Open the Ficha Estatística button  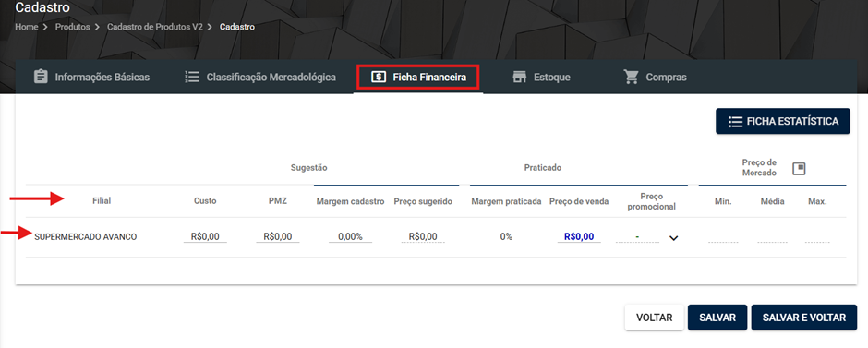point(783,121)
